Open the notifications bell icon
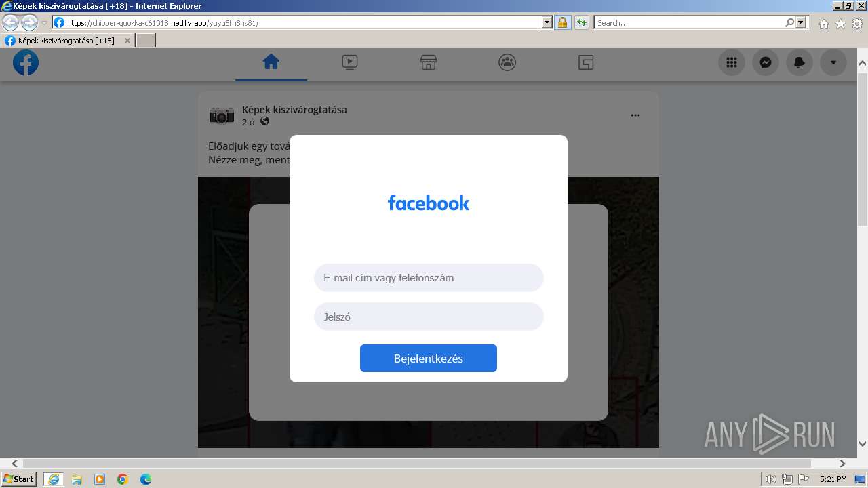The height and width of the screenshot is (488, 868). (x=800, y=62)
